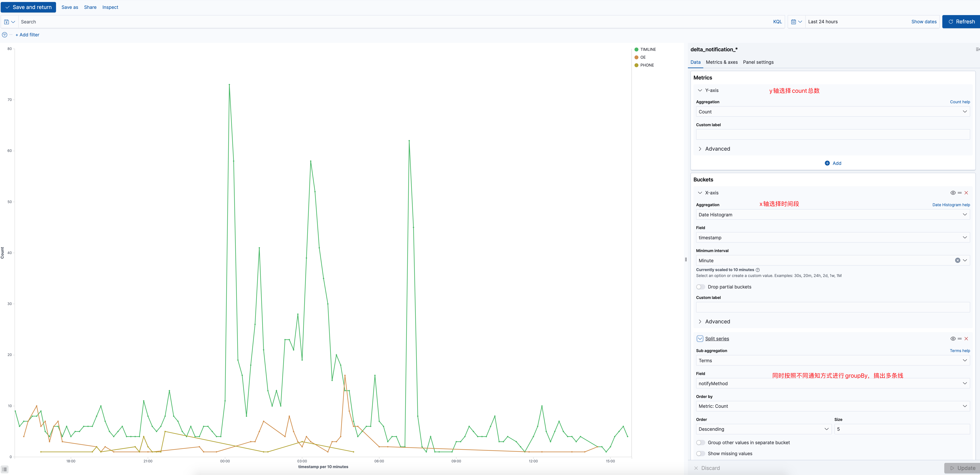Switch to the Data tab

[x=695, y=62]
